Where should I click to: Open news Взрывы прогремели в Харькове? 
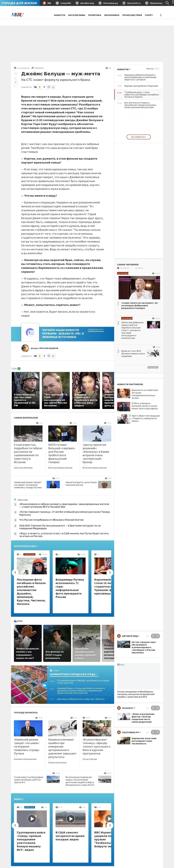pos(141,86)
